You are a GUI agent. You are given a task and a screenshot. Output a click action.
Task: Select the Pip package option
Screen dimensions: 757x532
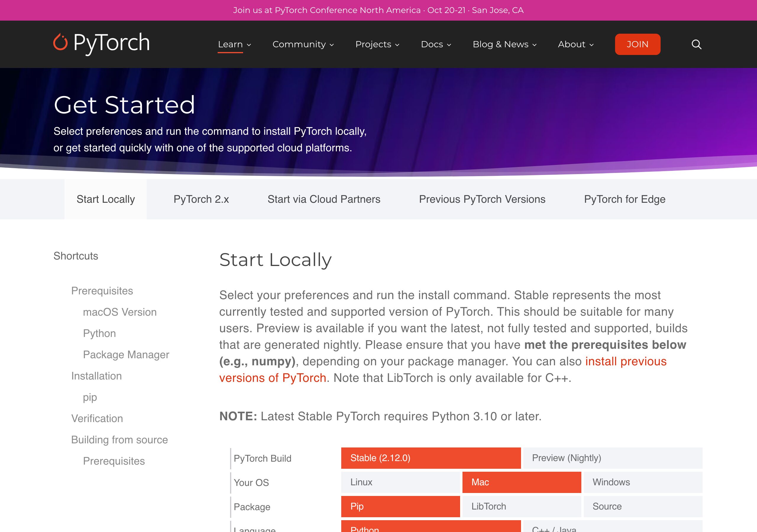coord(401,506)
